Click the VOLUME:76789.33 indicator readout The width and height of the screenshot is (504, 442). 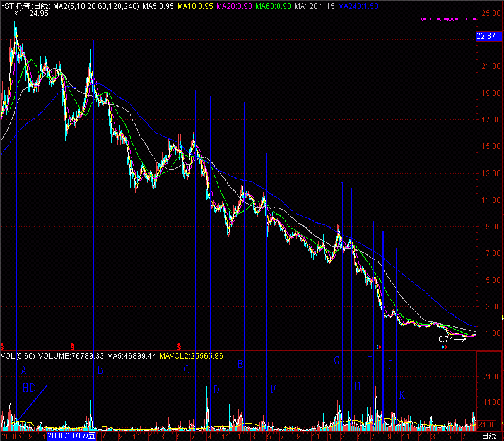69,356
